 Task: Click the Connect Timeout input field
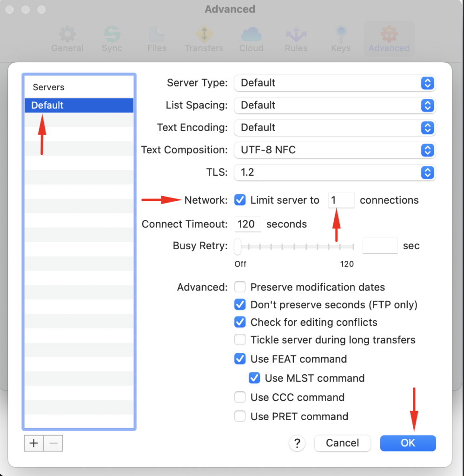(248, 224)
